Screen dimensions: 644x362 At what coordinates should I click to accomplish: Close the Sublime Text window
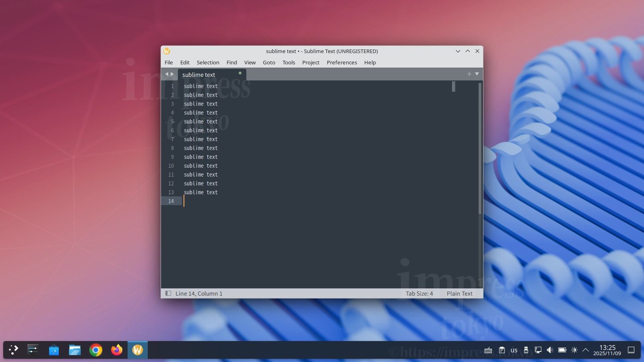click(477, 51)
